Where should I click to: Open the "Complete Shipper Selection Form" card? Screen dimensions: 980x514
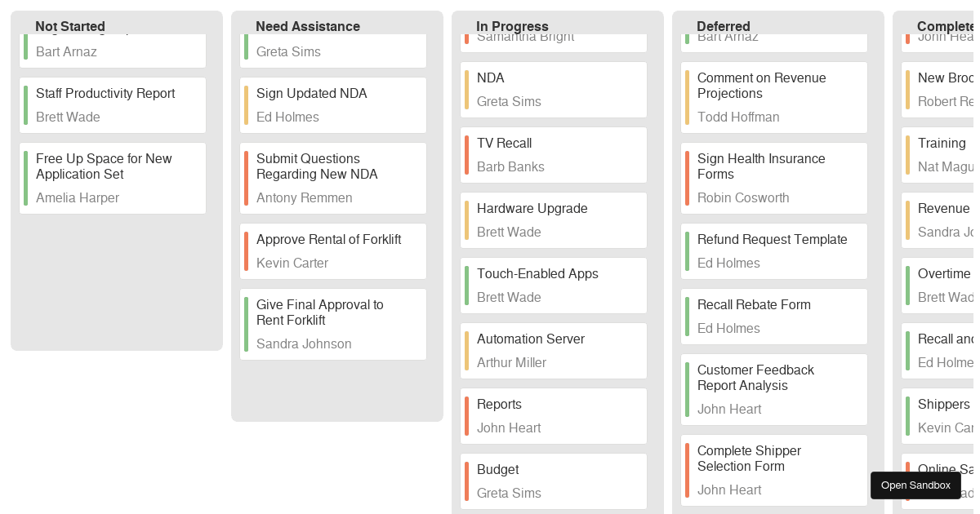point(773,469)
